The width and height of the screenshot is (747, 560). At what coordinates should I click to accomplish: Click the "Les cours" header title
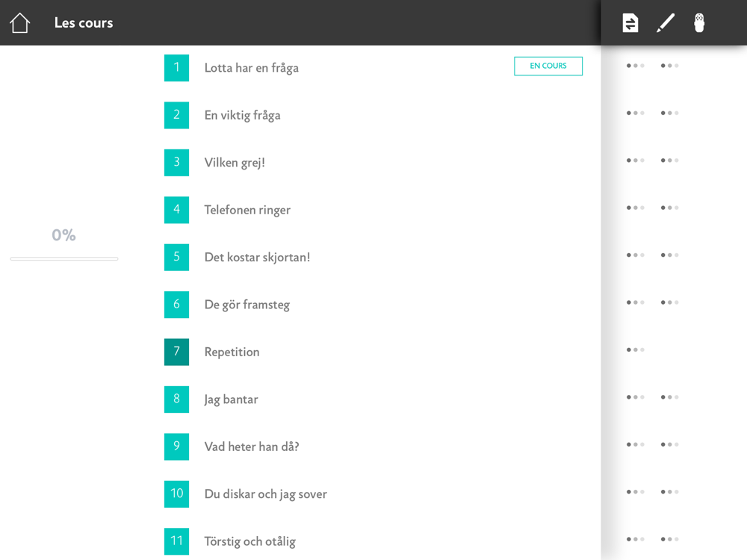click(84, 23)
